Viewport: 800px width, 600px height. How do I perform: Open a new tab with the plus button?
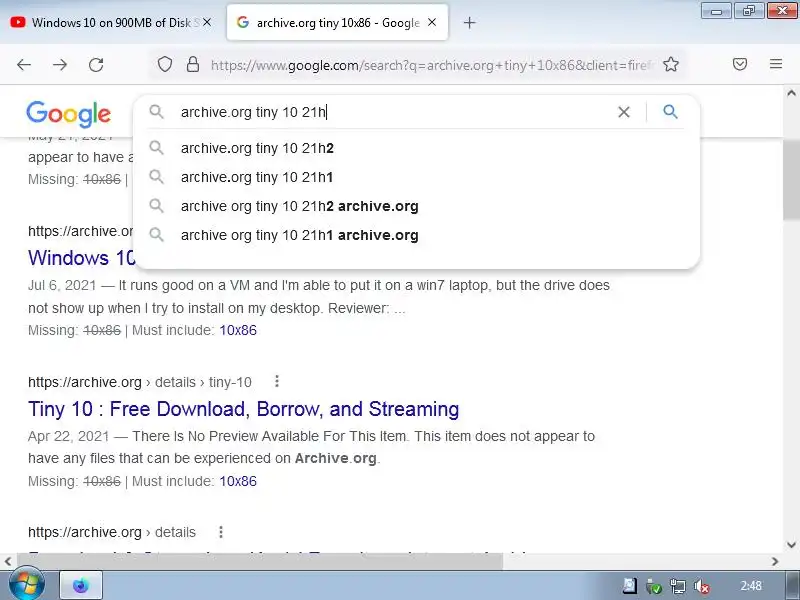(x=469, y=22)
